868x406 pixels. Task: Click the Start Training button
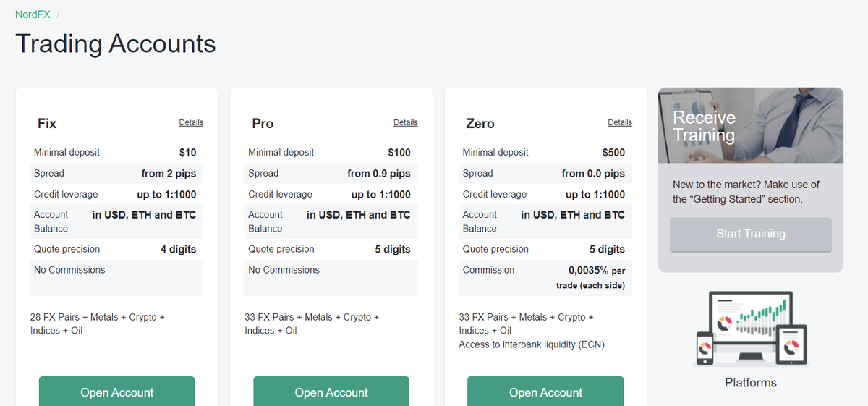[x=751, y=234]
